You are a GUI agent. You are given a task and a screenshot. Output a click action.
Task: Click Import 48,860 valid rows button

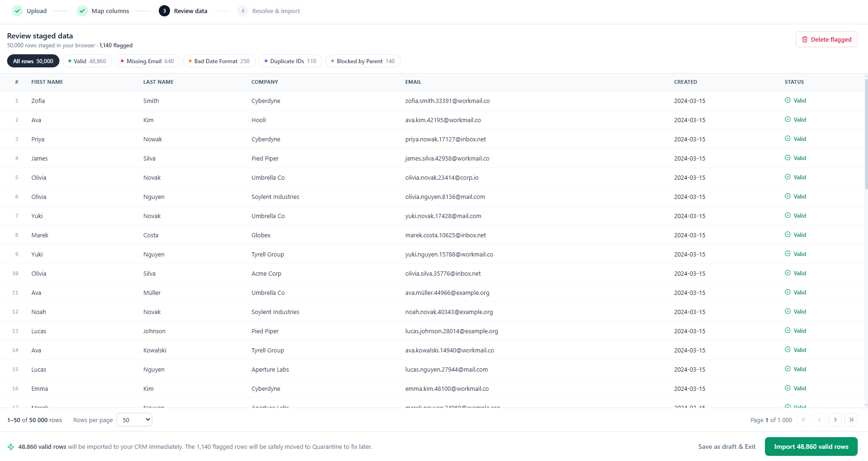(x=811, y=446)
